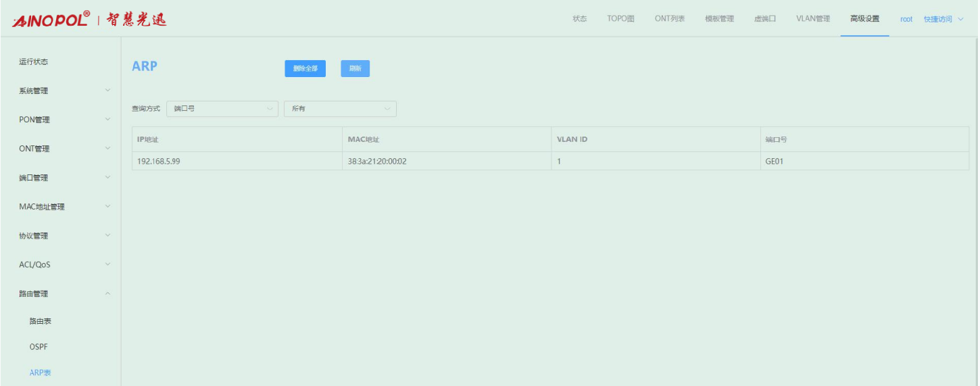
Task: Go to the ONT列表 tab
Action: [669, 19]
